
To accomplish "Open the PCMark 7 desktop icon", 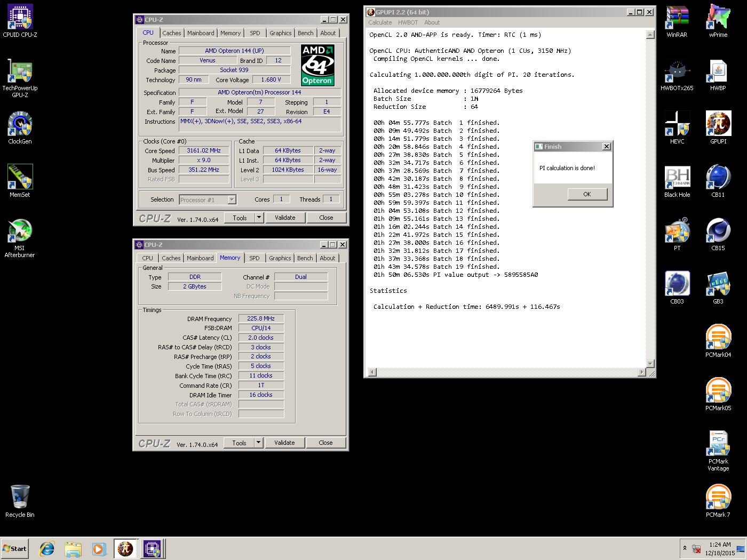I will 718,501.
